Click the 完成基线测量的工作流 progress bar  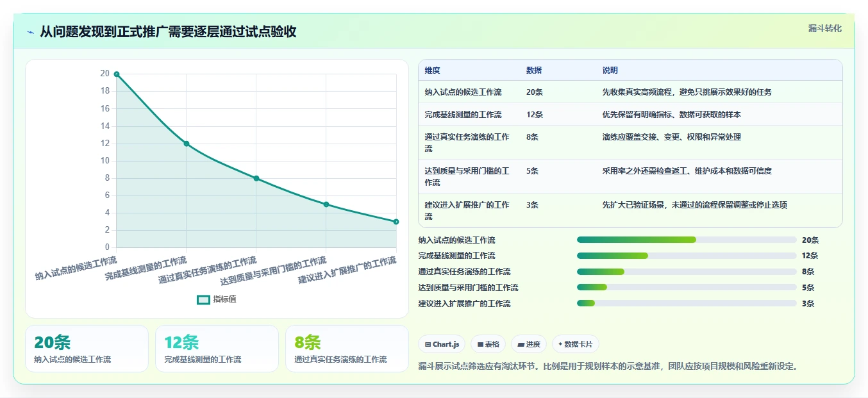tap(687, 256)
